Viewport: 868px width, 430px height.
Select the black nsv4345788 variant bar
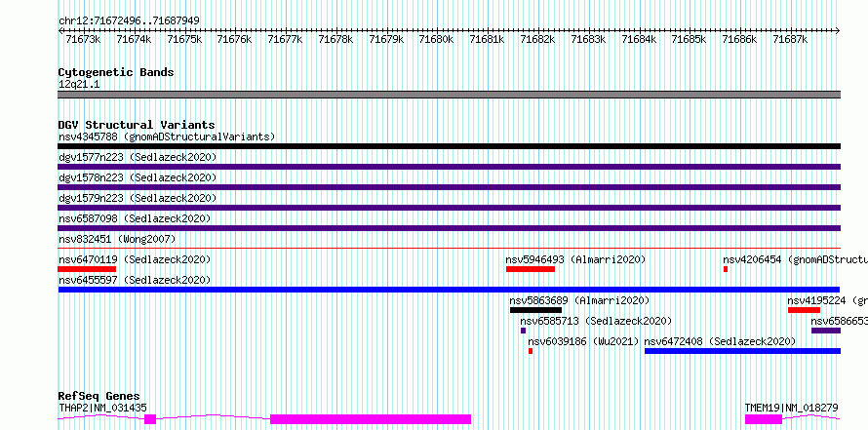point(449,146)
